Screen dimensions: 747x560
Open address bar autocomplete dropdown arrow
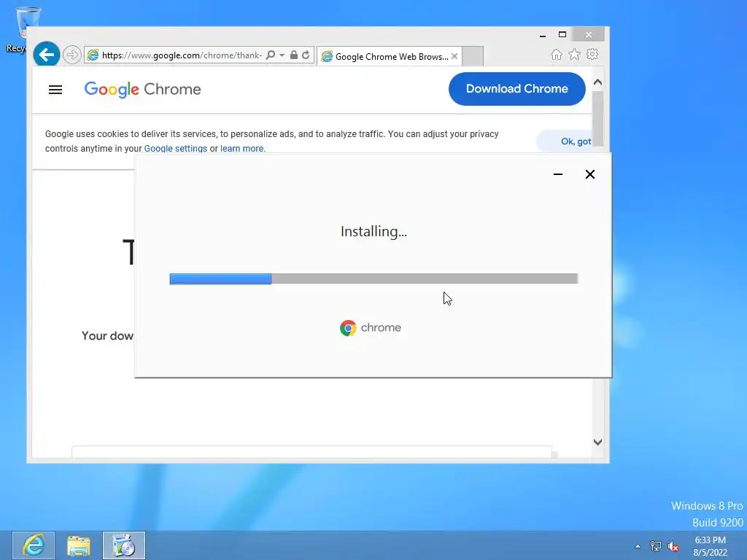(282, 55)
